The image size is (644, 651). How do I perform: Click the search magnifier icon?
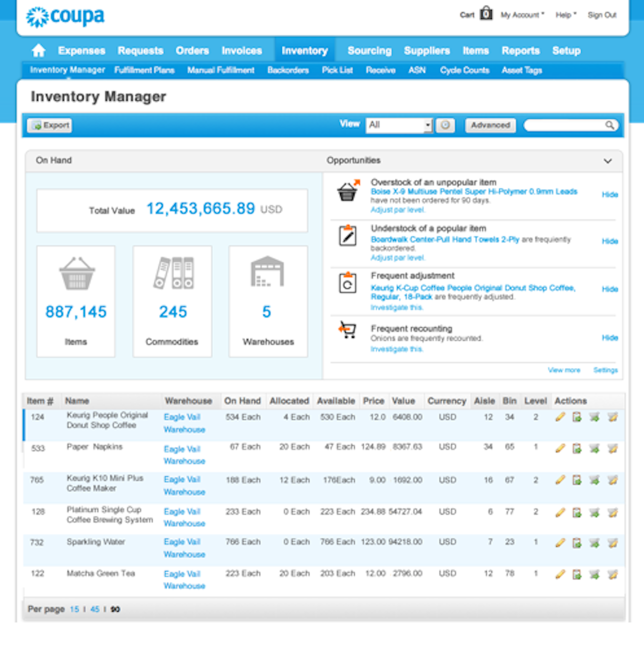(x=610, y=125)
